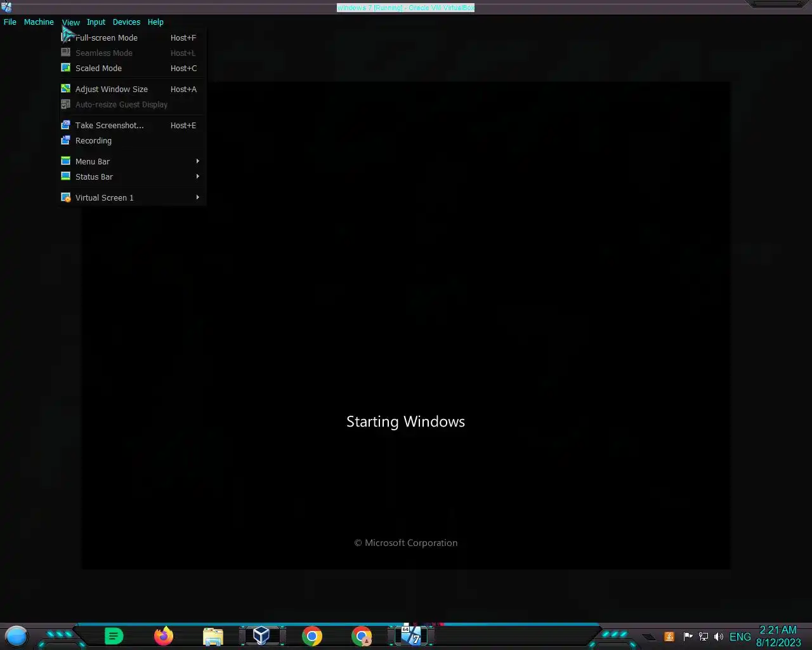The image size is (812, 650).
Task: Click the Recording icon in View menu
Action: pos(65,140)
